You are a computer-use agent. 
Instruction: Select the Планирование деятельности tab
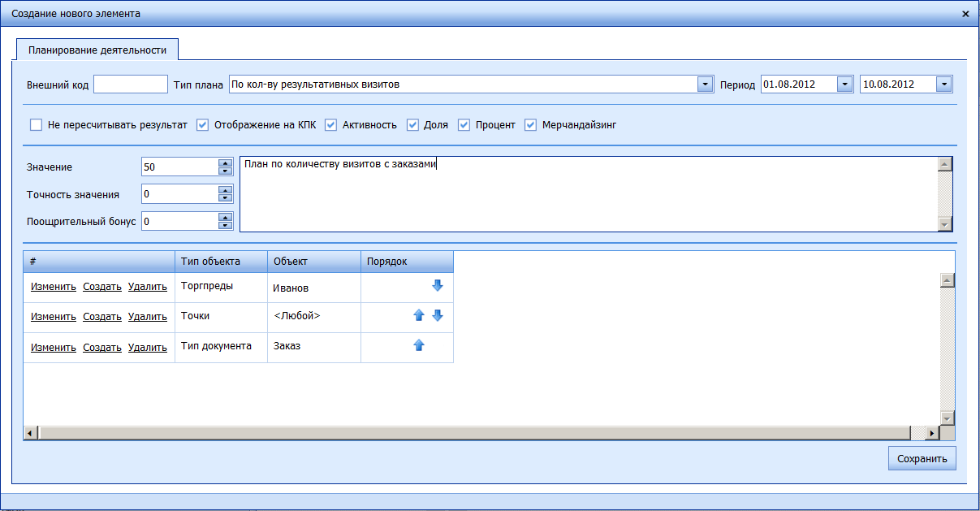tap(97, 50)
